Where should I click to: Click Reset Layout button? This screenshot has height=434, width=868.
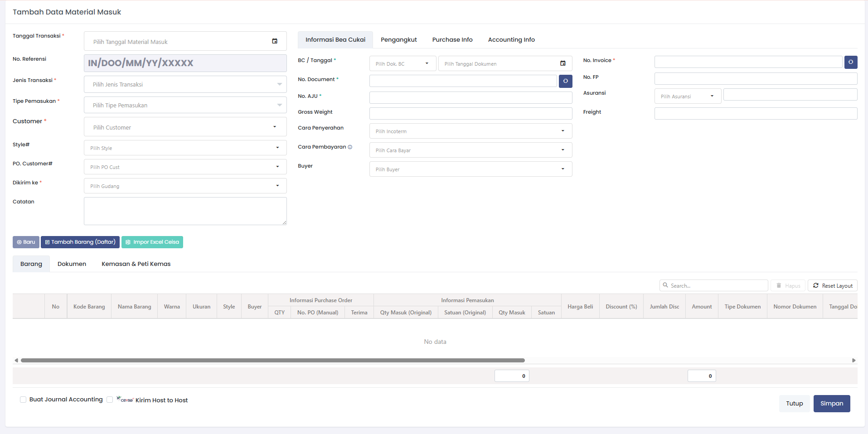(833, 285)
